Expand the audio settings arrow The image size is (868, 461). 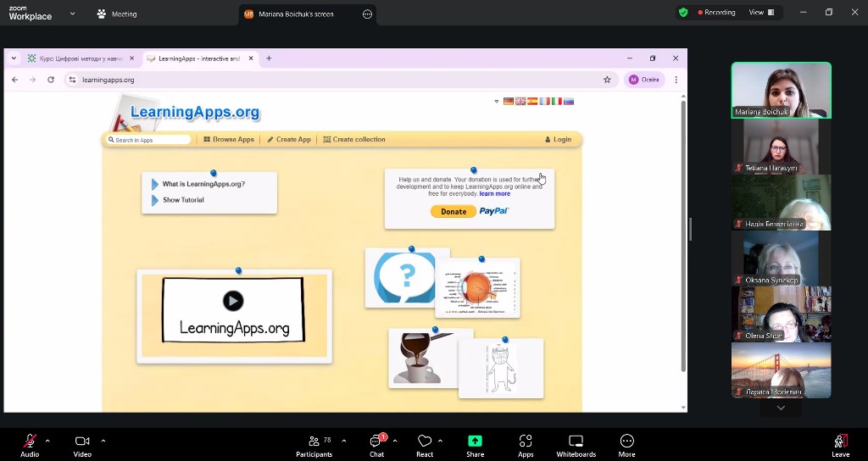point(47,441)
